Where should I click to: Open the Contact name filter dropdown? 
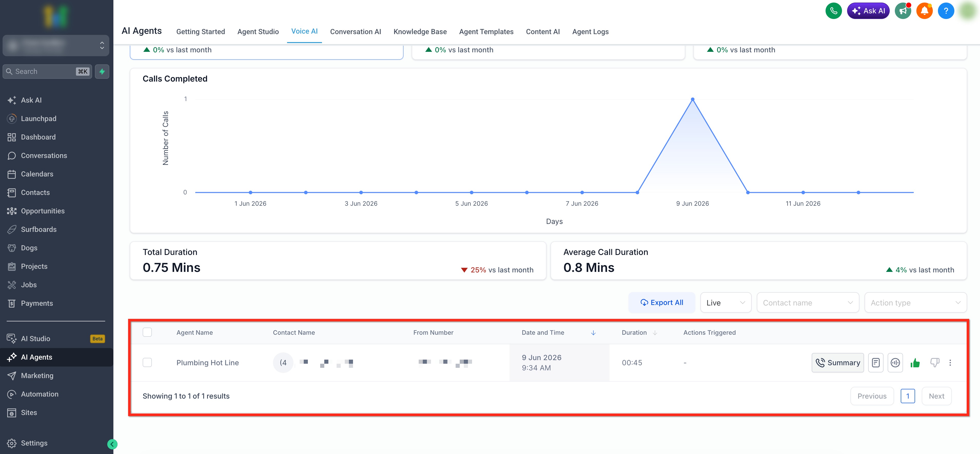coord(808,303)
